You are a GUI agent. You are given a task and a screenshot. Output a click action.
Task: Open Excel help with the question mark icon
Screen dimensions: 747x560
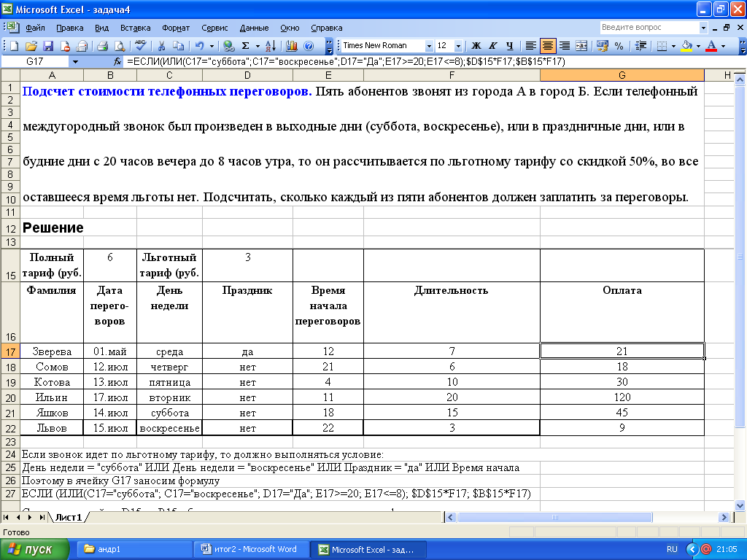[x=309, y=46]
